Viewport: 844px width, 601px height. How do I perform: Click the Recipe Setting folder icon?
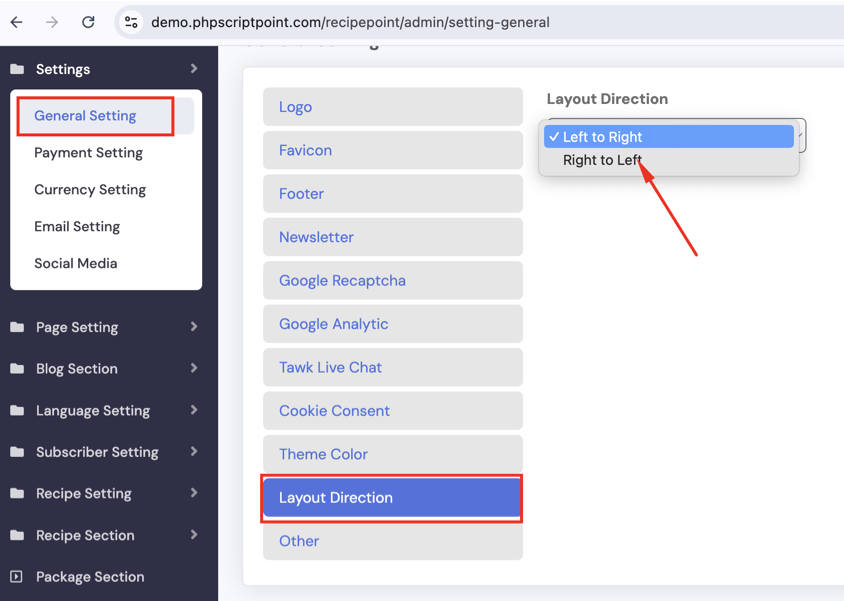(17, 493)
